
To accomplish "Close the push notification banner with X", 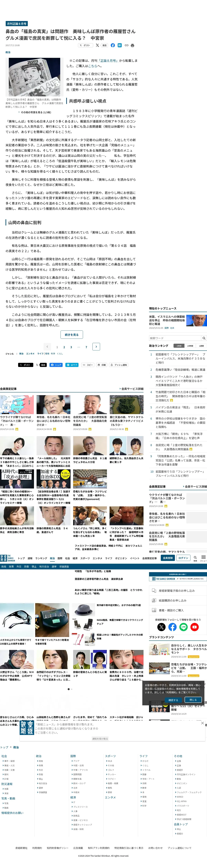I will click(202, 723).
